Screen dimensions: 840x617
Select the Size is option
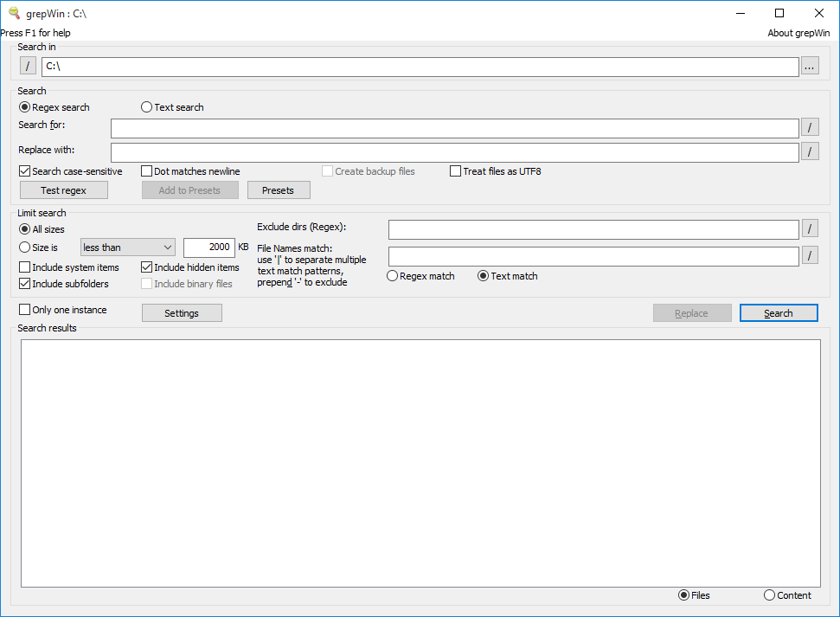pos(25,246)
